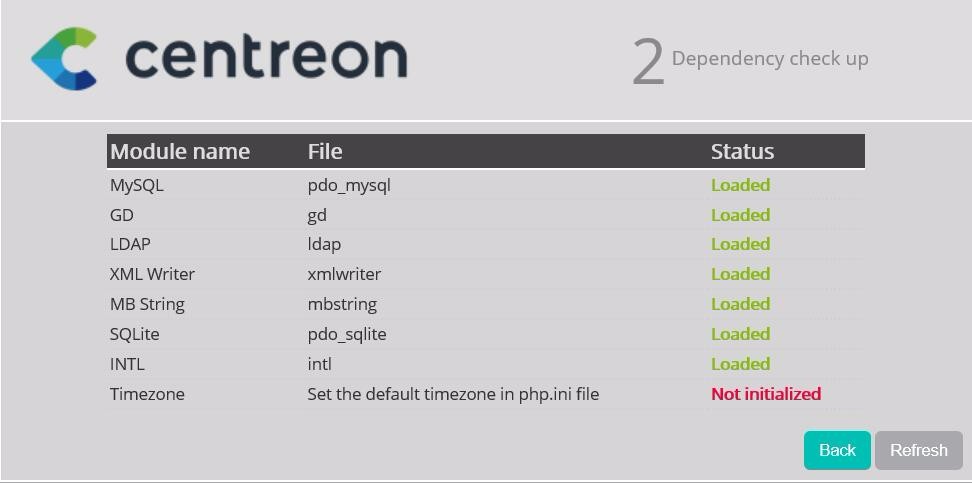Image resolution: width=972 pixels, height=483 pixels.
Task: Click the Not initialized status text
Action: pyautogui.click(x=766, y=394)
